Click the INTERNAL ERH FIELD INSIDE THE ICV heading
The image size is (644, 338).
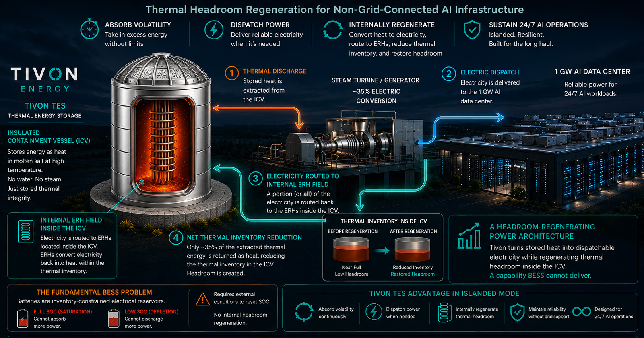[x=71, y=224]
